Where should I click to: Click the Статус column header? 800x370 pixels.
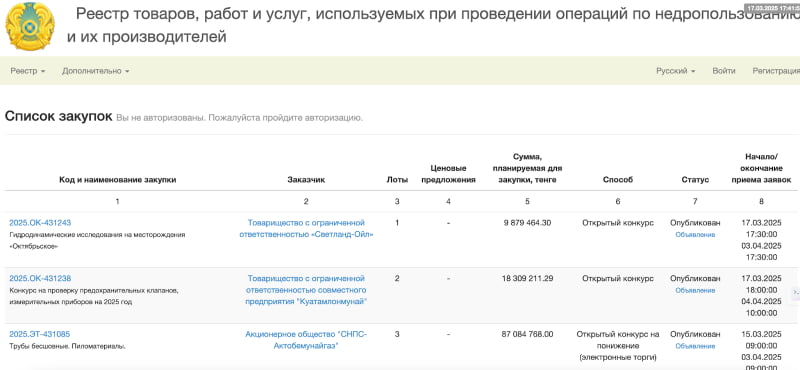[x=695, y=180]
